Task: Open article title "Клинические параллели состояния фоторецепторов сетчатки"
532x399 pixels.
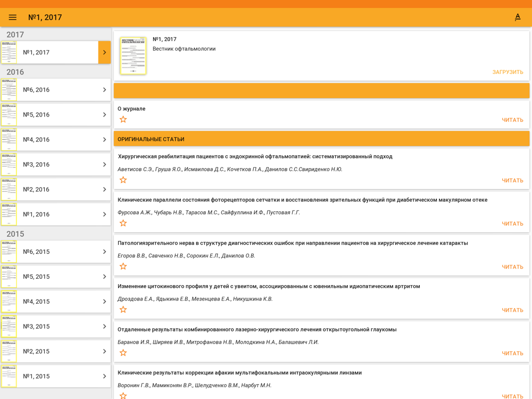Action: 302,200
